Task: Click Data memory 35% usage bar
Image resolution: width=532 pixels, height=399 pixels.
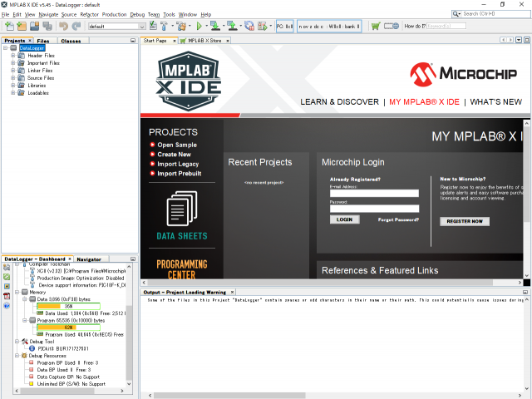Action: click(68, 306)
